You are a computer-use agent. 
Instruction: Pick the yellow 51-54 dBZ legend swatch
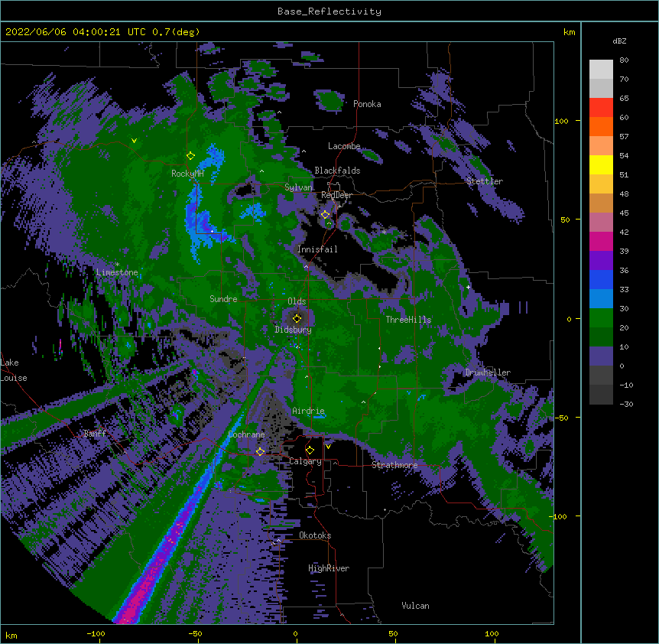(x=601, y=164)
